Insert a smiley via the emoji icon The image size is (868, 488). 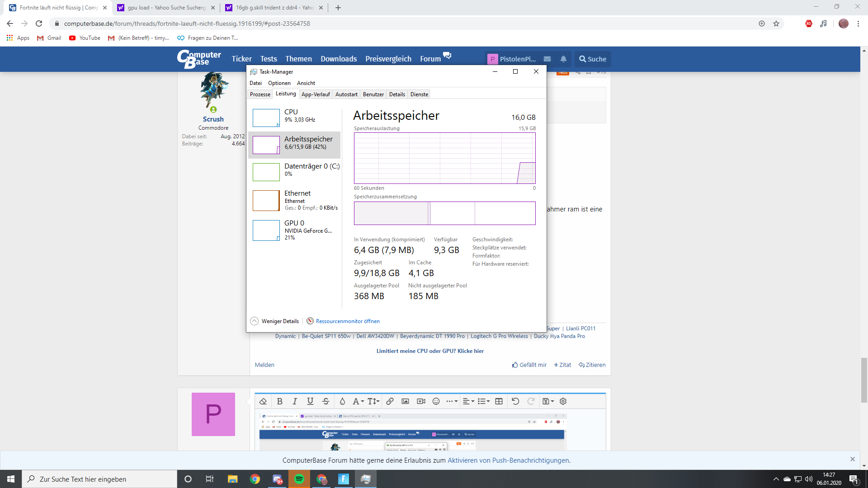tap(435, 401)
